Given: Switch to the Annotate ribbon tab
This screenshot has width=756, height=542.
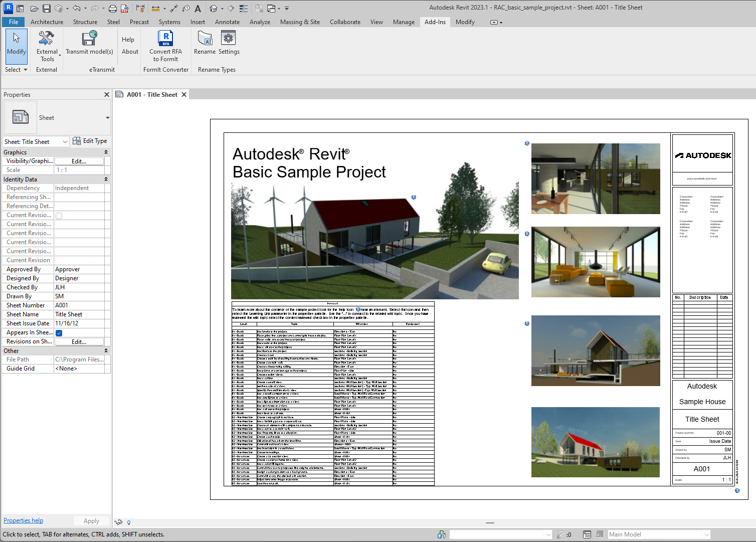Looking at the screenshot, I should tap(227, 22).
